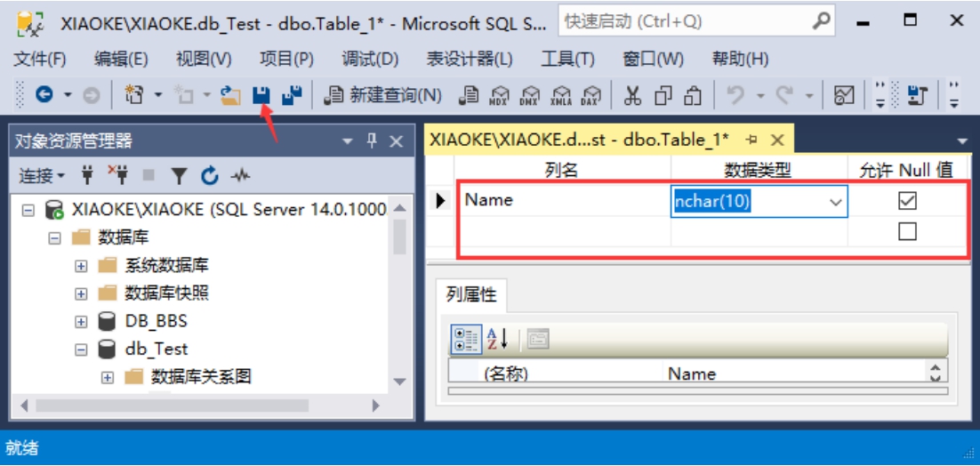Open the document tabs list dropdown arrow
Screen dimensions: 980x466
(x=961, y=140)
